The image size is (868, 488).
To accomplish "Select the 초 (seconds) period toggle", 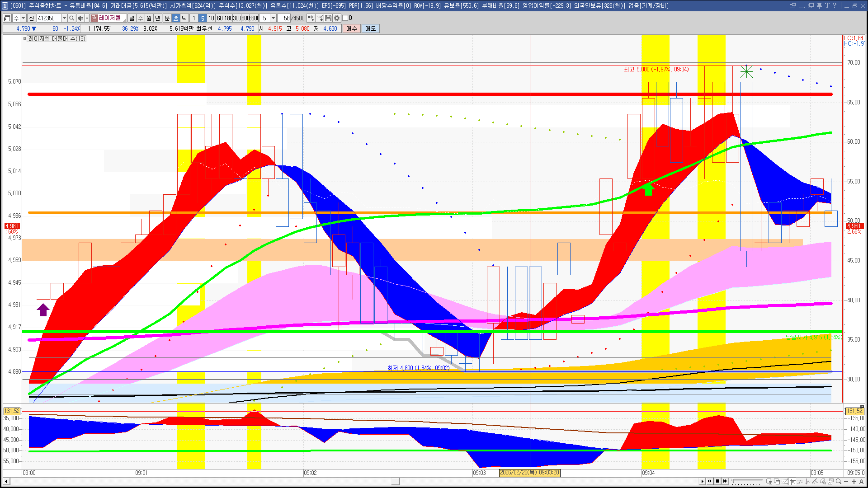I will tap(176, 18).
